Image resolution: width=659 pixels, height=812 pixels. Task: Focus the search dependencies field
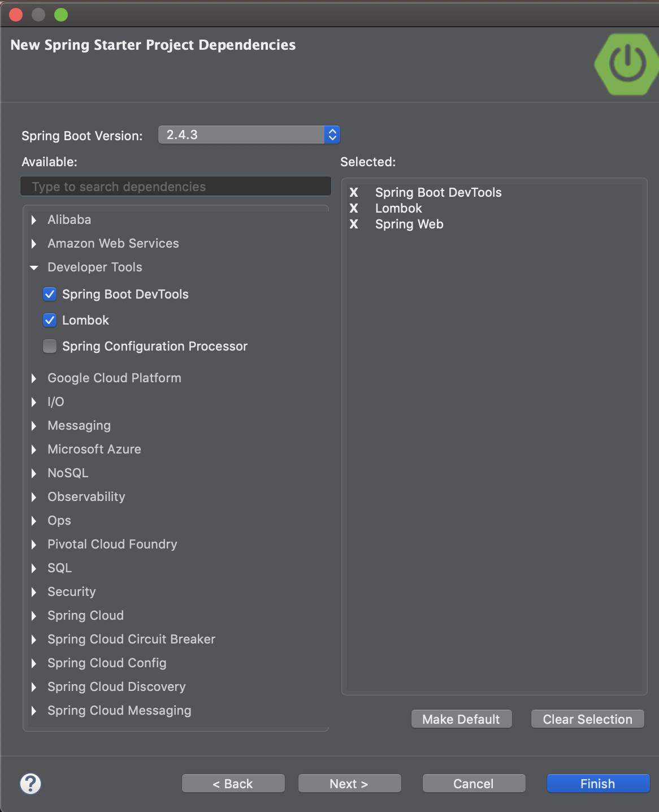(176, 187)
